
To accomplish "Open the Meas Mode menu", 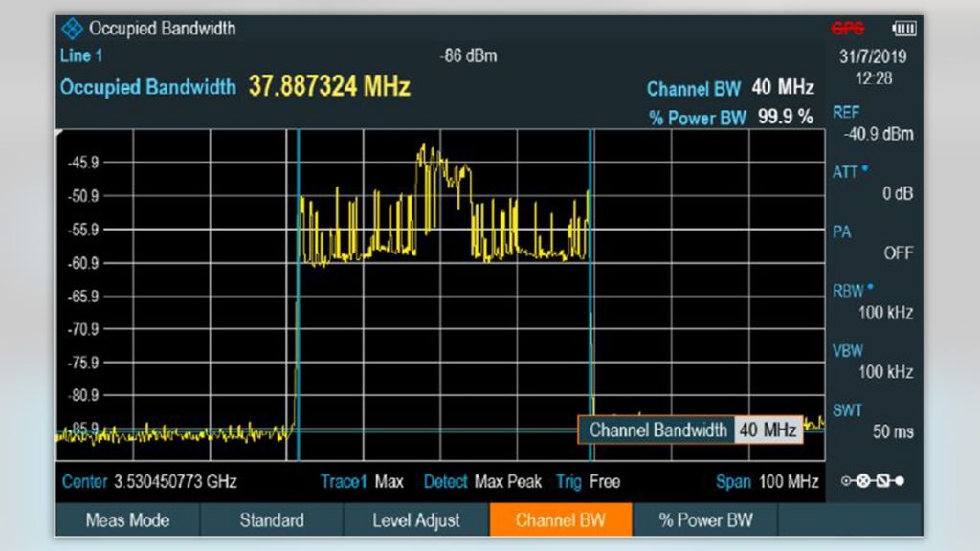I will (127, 521).
